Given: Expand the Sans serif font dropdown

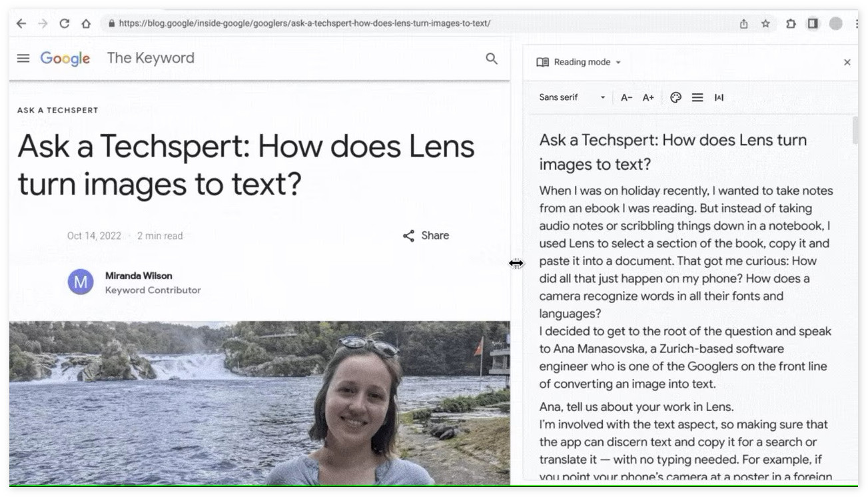Looking at the screenshot, I should 572,97.
